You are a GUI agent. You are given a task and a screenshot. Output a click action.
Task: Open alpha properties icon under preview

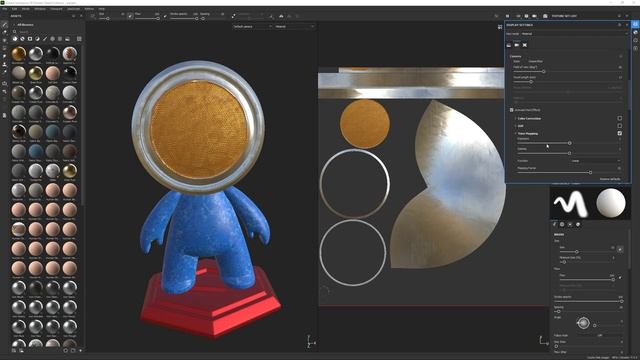(562, 224)
